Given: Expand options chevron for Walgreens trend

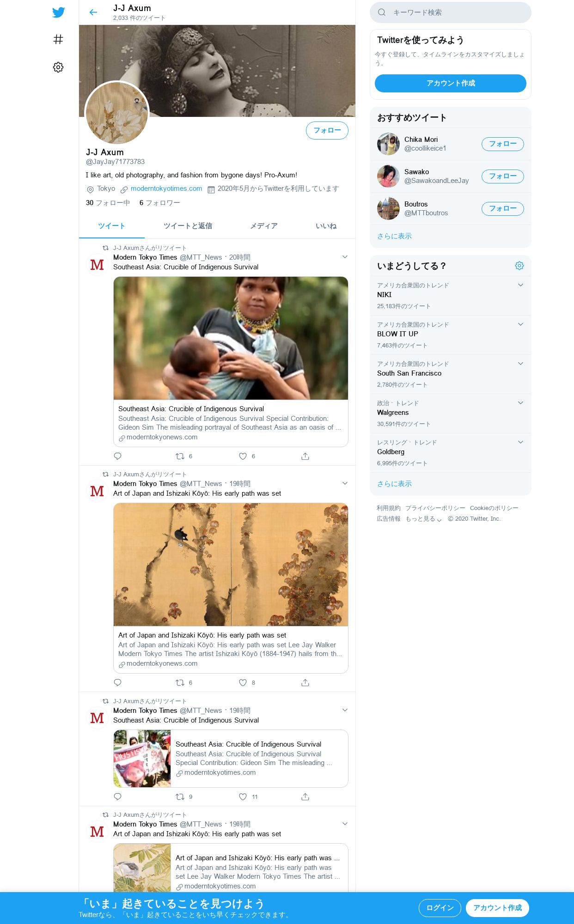Looking at the screenshot, I should tap(520, 403).
